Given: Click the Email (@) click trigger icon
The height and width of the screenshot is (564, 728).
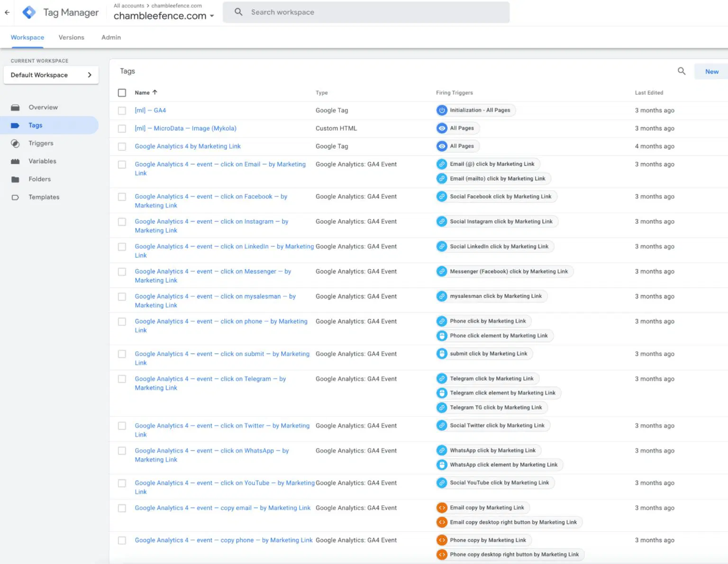Looking at the screenshot, I should pyautogui.click(x=442, y=164).
